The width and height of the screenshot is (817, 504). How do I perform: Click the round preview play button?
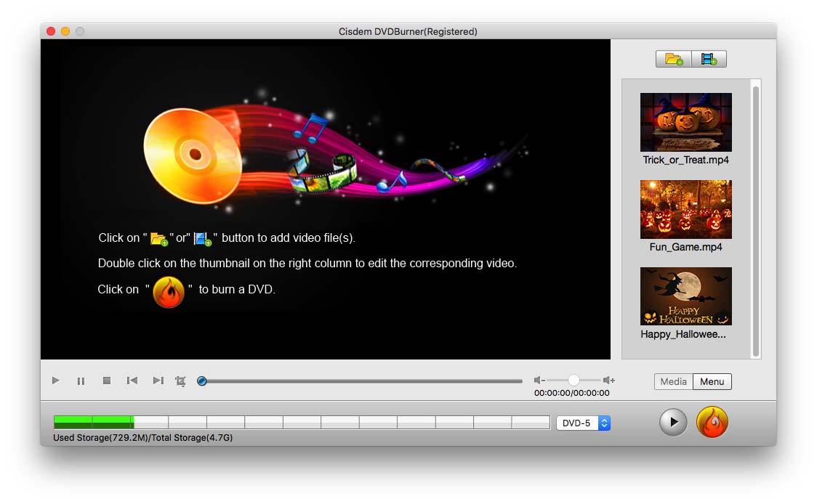coord(673,422)
